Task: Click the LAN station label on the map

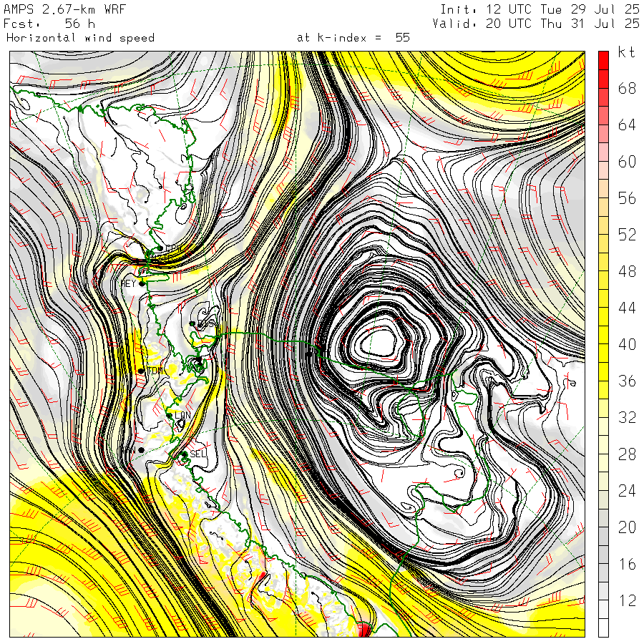Action: coord(182,415)
